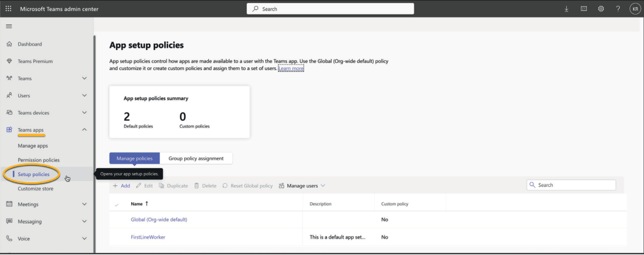
Task: Click the top Search box
Action: (331, 8)
